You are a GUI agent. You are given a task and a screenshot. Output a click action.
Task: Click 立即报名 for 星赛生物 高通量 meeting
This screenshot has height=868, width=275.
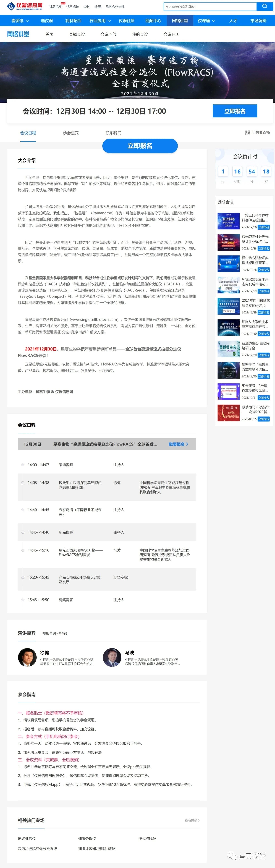click(264, 376)
